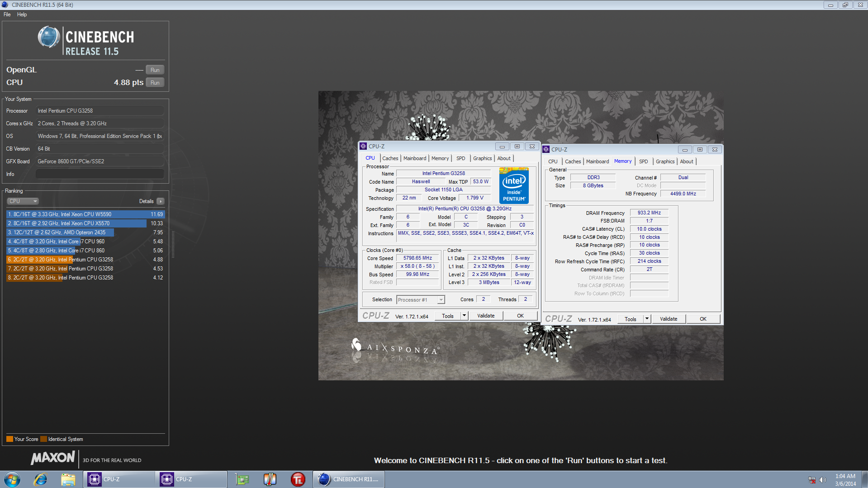Viewport: 868px width, 488px height.
Task: Open the File menu
Action: click(7, 14)
